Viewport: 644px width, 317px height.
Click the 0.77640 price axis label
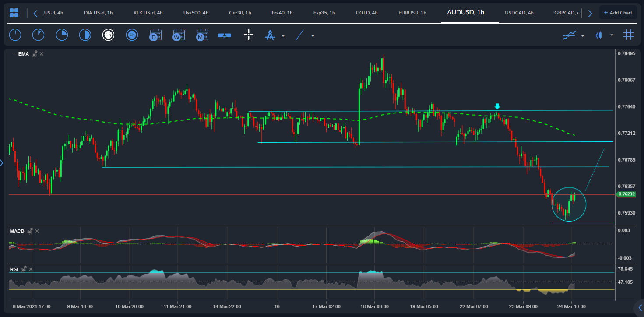626,106
